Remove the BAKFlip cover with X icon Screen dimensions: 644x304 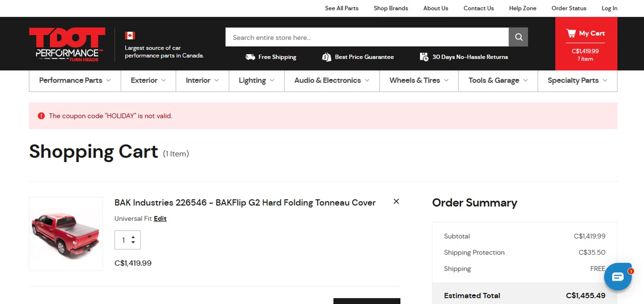coord(396,202)
